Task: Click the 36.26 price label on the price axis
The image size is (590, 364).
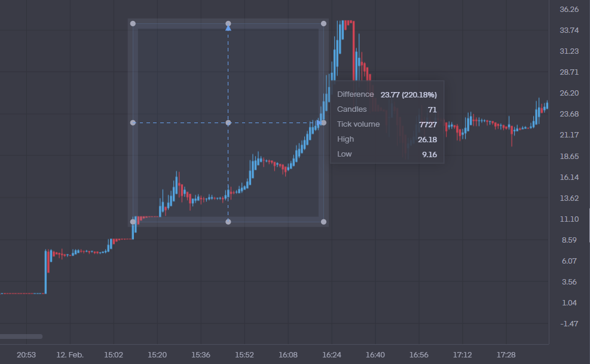Action: point(568,10)
